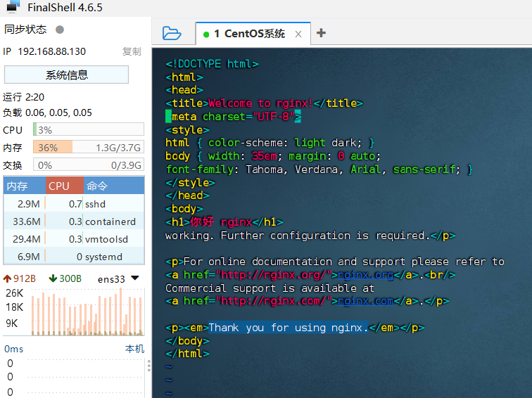Image resolution: width=532 pixels, height=398 pixels.
Task: Click the 0ms latency value
Action: [14, 349]
